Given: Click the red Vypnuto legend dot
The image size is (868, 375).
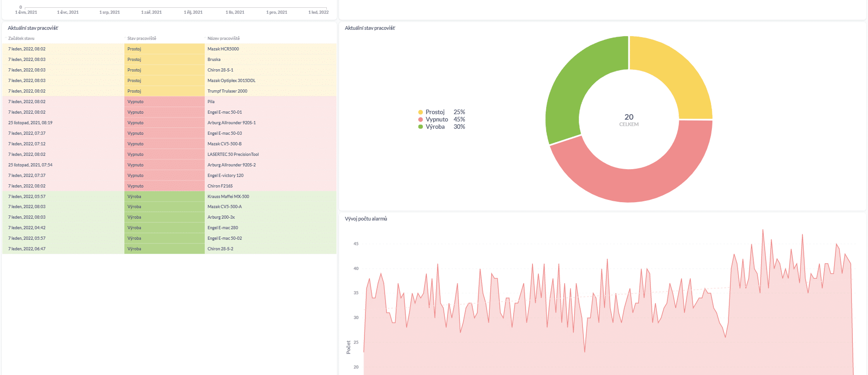Looking at the screenshot, I should click(420, 120).
